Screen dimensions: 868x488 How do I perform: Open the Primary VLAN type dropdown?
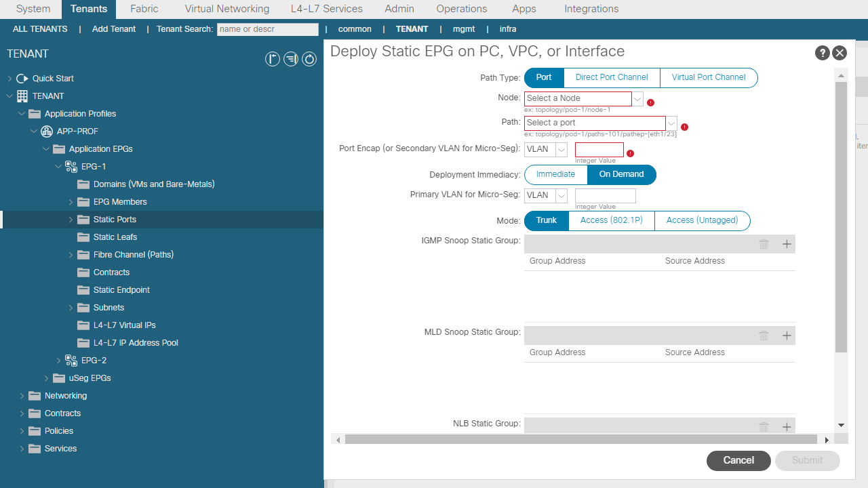[x=561, y=196]
